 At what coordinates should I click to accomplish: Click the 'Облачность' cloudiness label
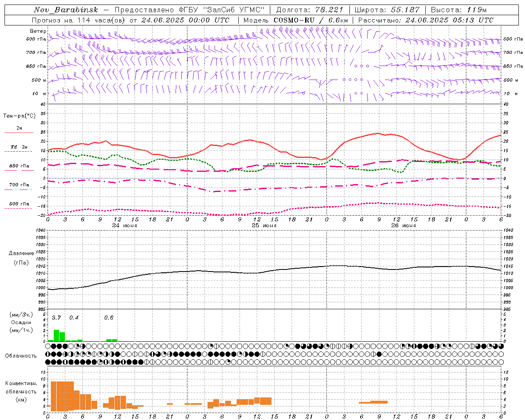tap(21, 356)
